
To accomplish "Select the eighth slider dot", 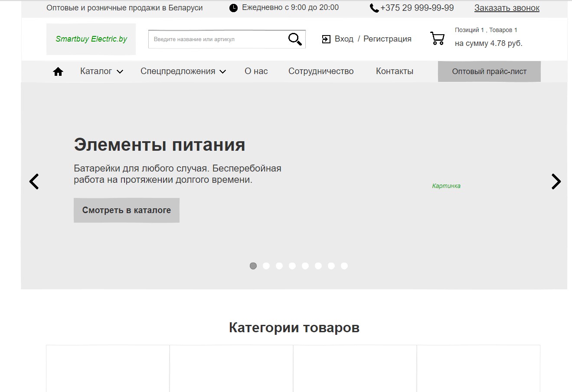I will (x=344, y=266).
